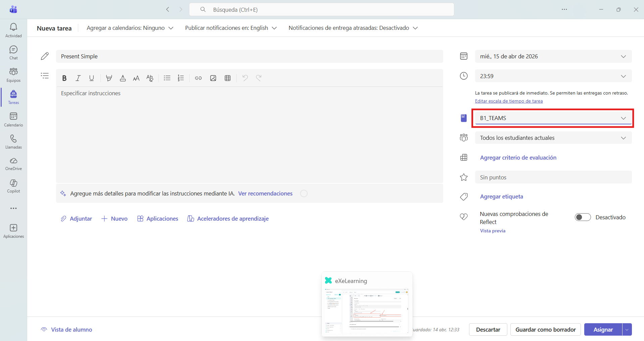Screen dimensions: 644x341
Task: Go to Equipos in the sidebar
Action: 13,75
